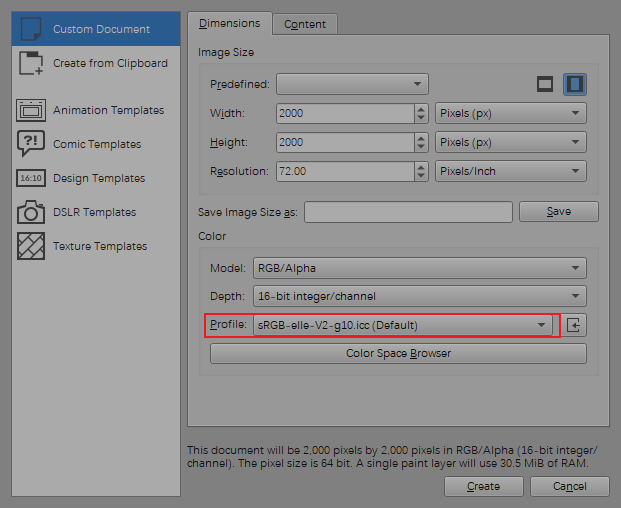
Task: Select the Custom Document icon
Action: point(31,29)
